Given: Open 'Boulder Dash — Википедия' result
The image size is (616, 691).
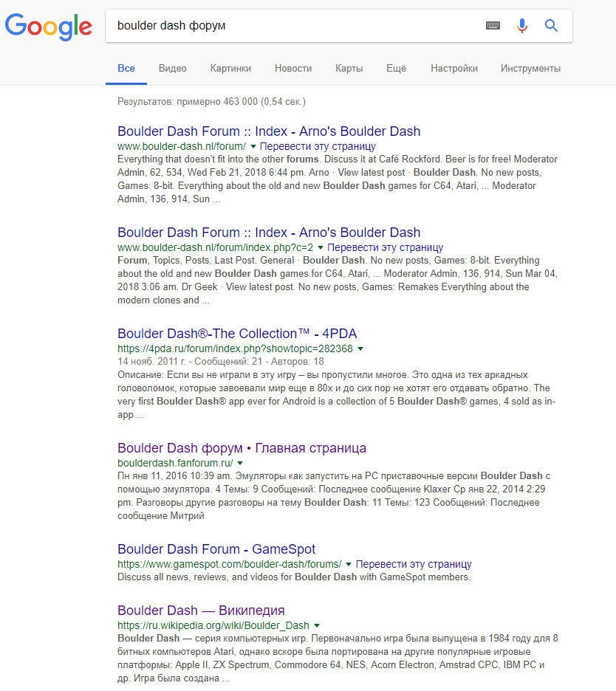Looking at the screenshot, I should 201,611.
